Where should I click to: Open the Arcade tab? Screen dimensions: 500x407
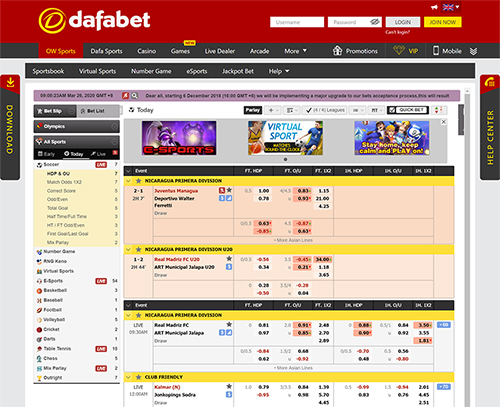(x=259, y=51)
